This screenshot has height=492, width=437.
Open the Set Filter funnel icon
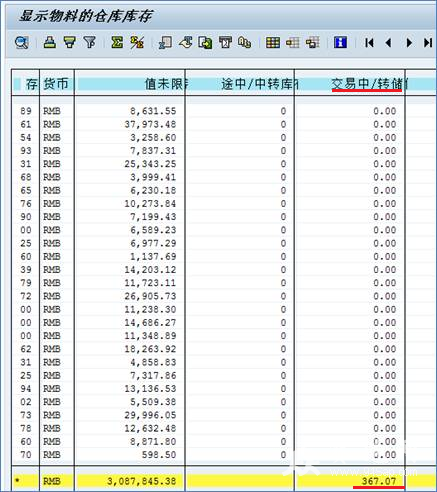(x=90, y=42)
